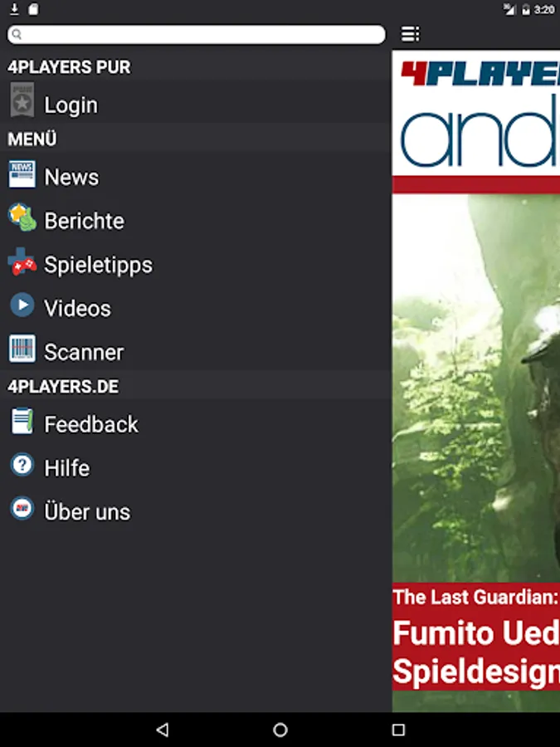Tap the Über uns logo icon

click(22, 508)
